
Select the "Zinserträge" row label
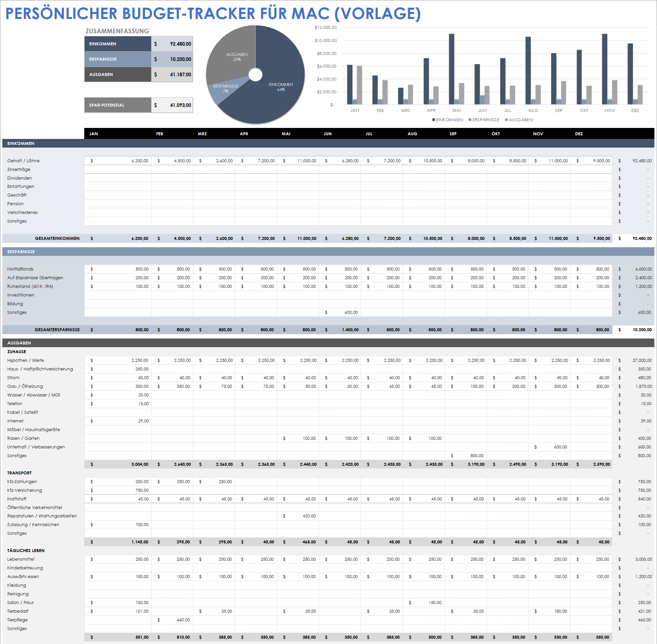pyautogui.click(x=19, y=170)
